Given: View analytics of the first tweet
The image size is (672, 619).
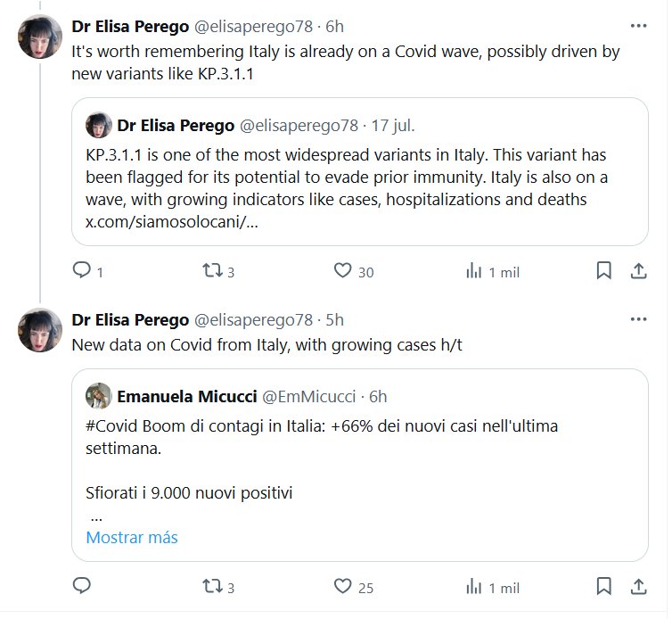Looking at the screenshot, I should pos(474,270).
